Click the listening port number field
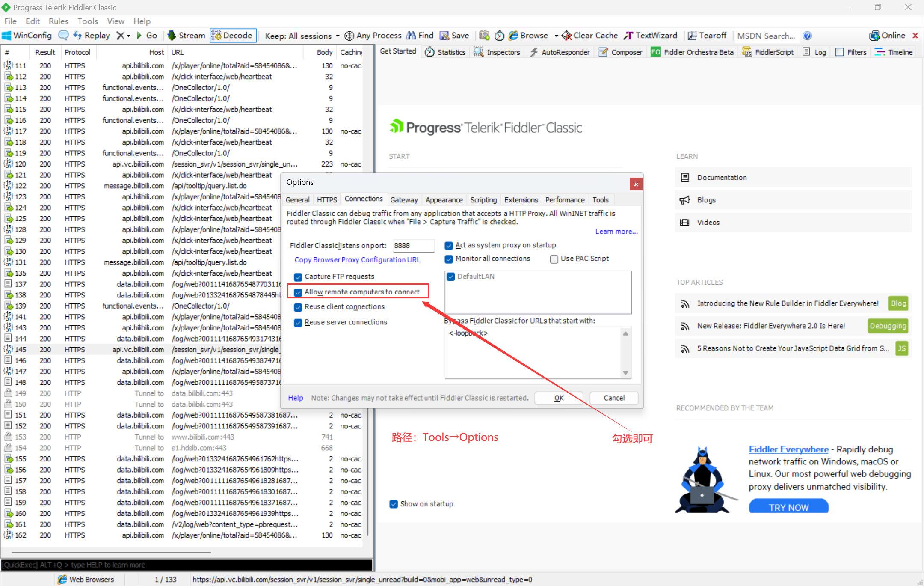This screenshot has height=586, width=924. [x=413, y=246]
